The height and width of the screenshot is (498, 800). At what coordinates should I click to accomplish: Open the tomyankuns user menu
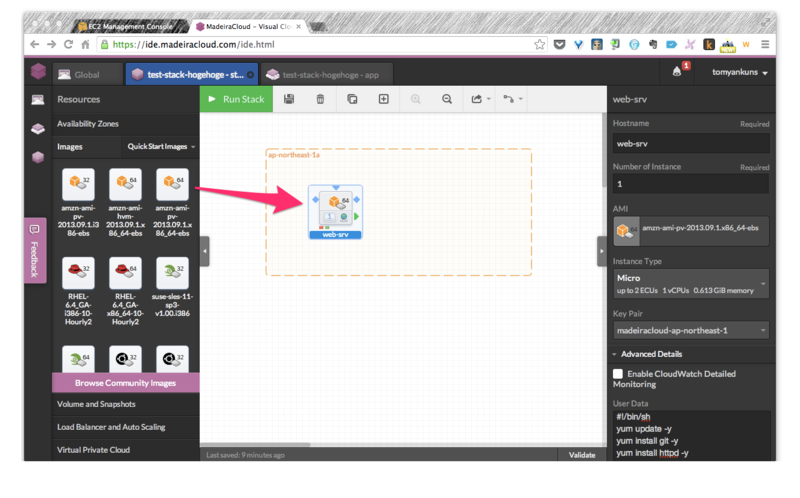coord(740,72)
